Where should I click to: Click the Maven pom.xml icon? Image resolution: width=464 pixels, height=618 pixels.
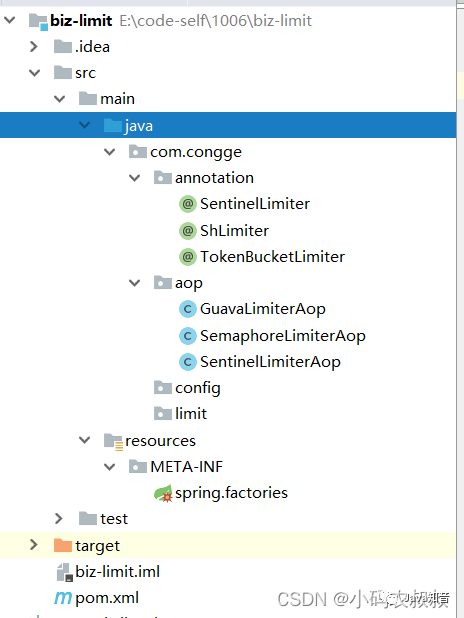click(x=63, y=598)
